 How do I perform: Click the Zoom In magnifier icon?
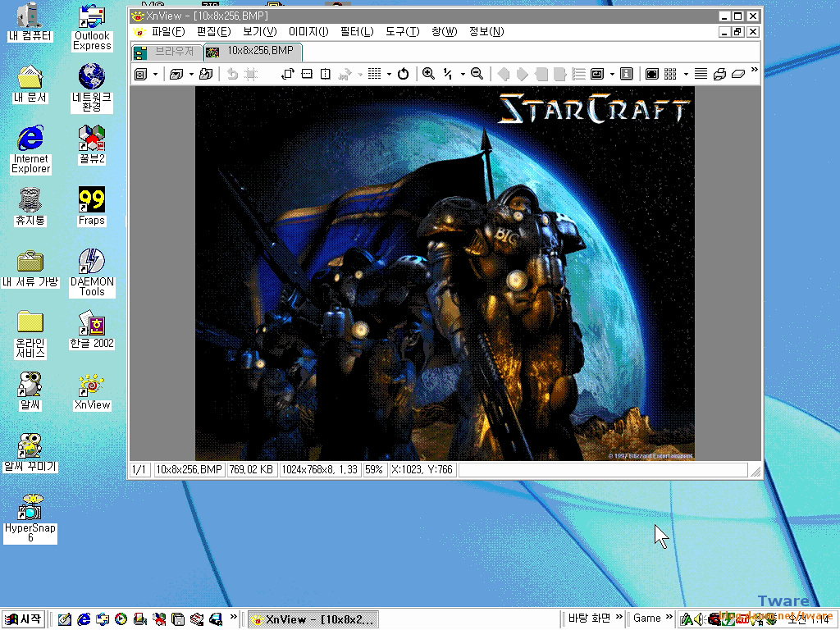(x=428, y=74)
